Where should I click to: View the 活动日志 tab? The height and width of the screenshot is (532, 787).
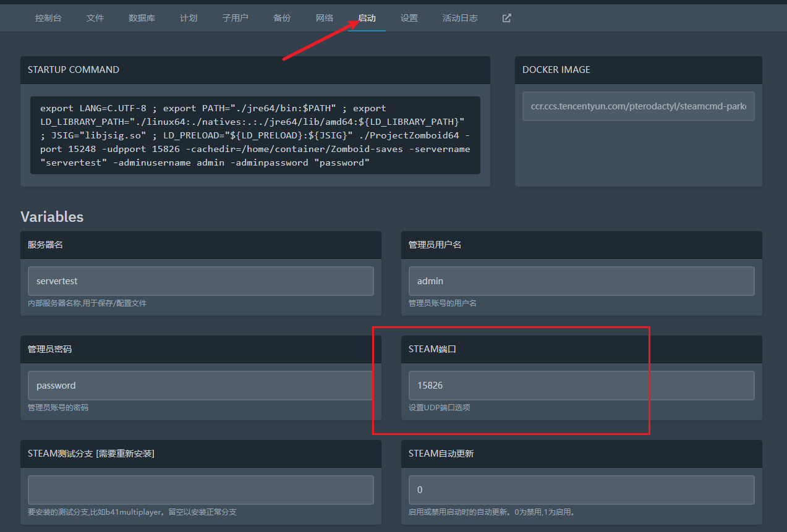460,18
